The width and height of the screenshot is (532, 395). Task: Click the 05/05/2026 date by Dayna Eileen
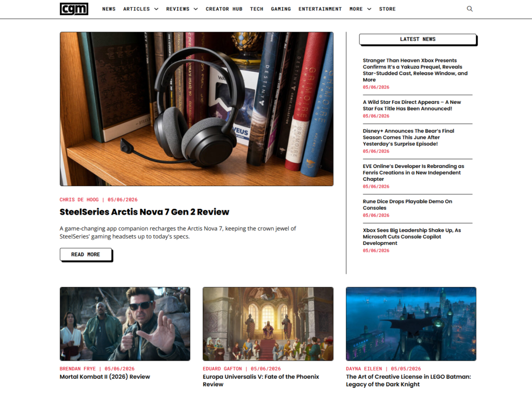[x=406, y=369]
